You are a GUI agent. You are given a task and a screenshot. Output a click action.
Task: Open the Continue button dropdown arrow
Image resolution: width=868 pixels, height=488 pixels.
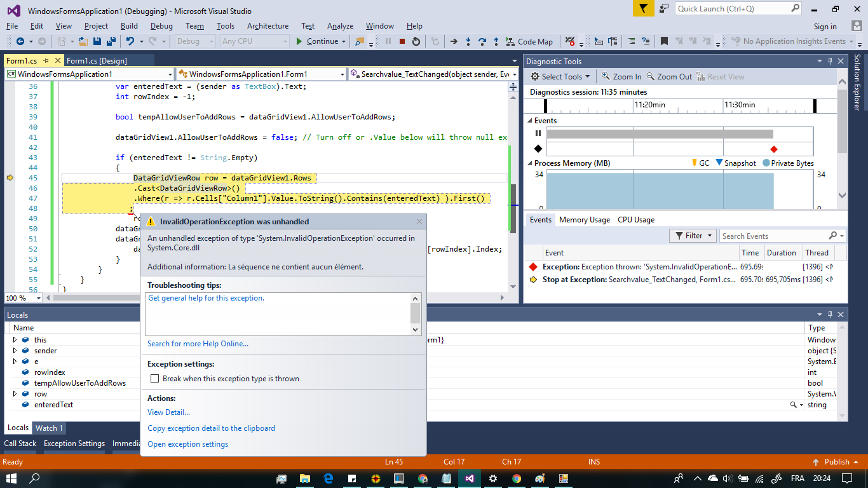pyautogui.click(x=344, y=41)
